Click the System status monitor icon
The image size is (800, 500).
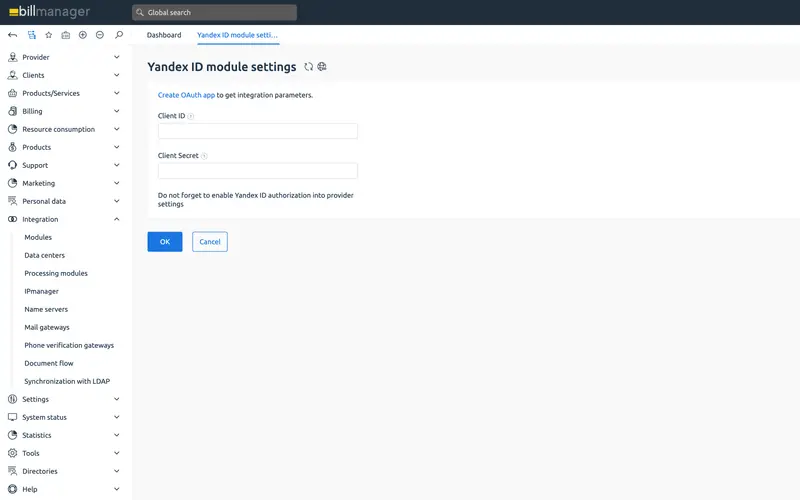pyautogui.click(x=13, y=417)
